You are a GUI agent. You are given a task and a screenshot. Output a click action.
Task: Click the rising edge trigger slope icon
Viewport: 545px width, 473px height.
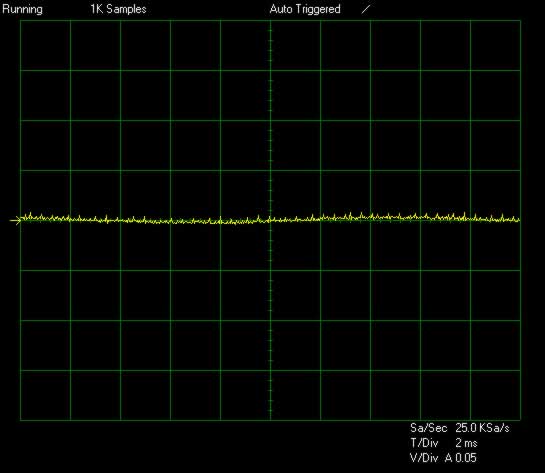366,9
